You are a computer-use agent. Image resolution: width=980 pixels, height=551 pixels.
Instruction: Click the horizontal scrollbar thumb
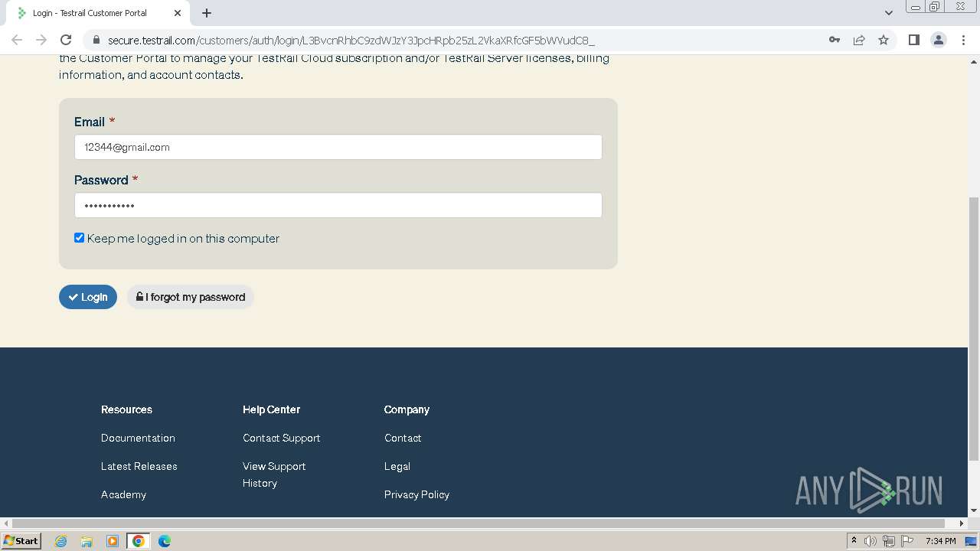pos(479,523)
